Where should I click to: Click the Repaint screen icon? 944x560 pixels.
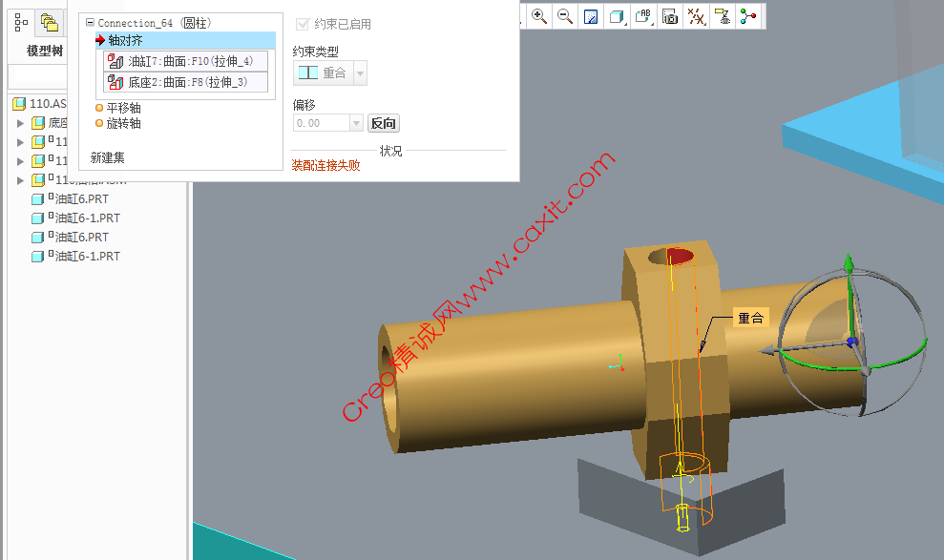tap(591, 16)
